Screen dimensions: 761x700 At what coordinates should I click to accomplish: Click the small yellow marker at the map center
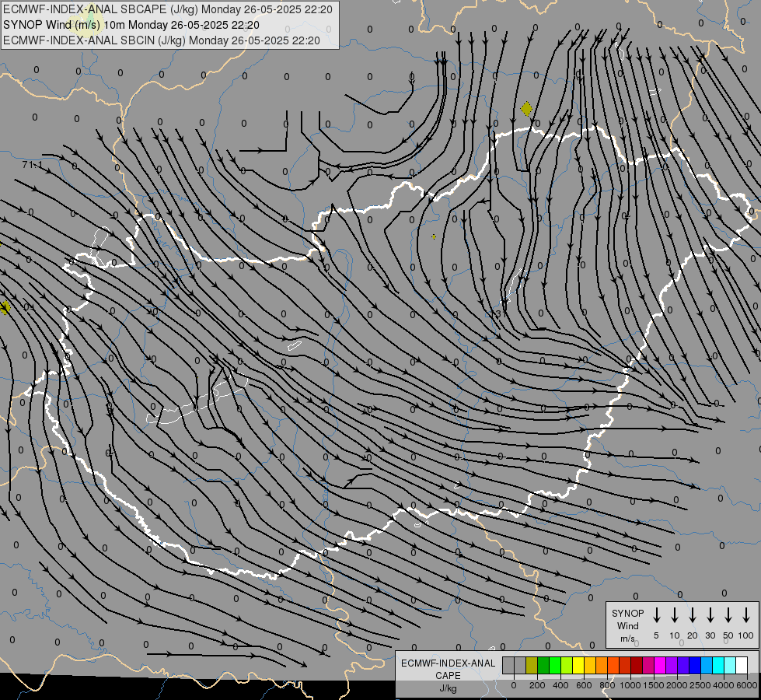434,236
